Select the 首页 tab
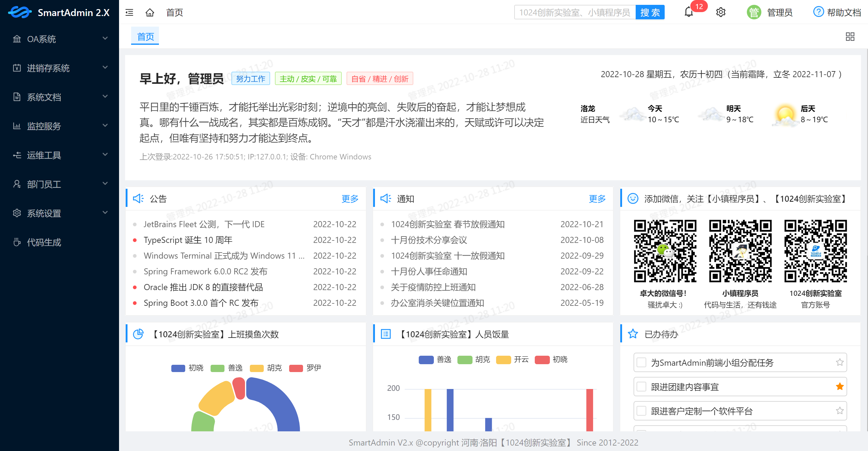This screenshot has width=868, height=451. tap(145, 36)
